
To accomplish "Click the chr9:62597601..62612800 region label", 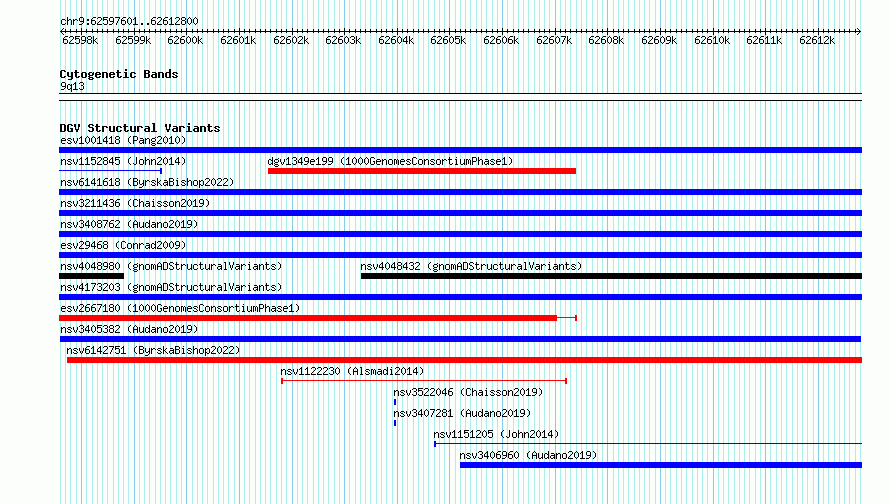I will [x=129, y=21].
